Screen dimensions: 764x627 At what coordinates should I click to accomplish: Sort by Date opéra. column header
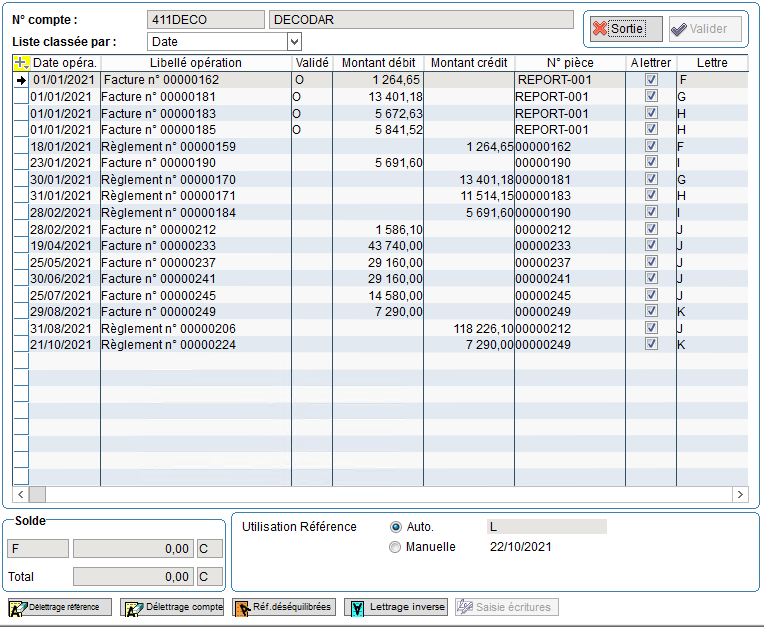click(64, 63)
